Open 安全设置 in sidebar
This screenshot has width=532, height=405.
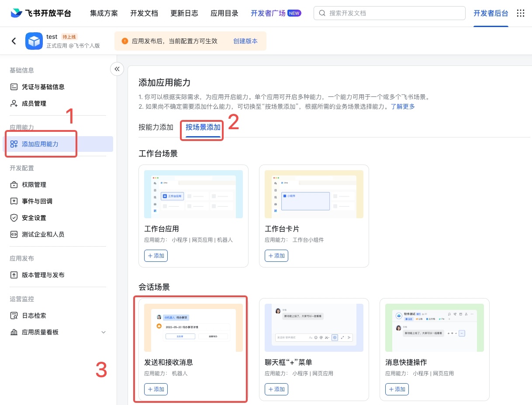(34, 218)
